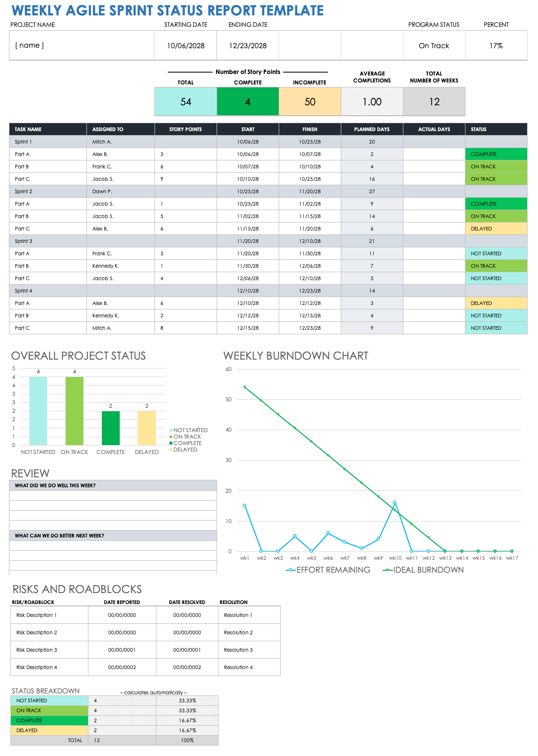
Task: Select the Sprint 2 task name cell
Action: click(48, 191)
